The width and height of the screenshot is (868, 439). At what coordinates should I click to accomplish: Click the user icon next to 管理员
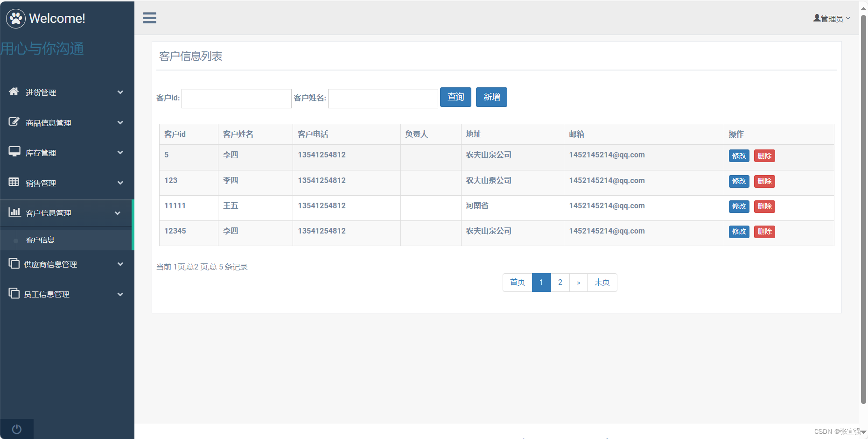[x=817, y=18]
